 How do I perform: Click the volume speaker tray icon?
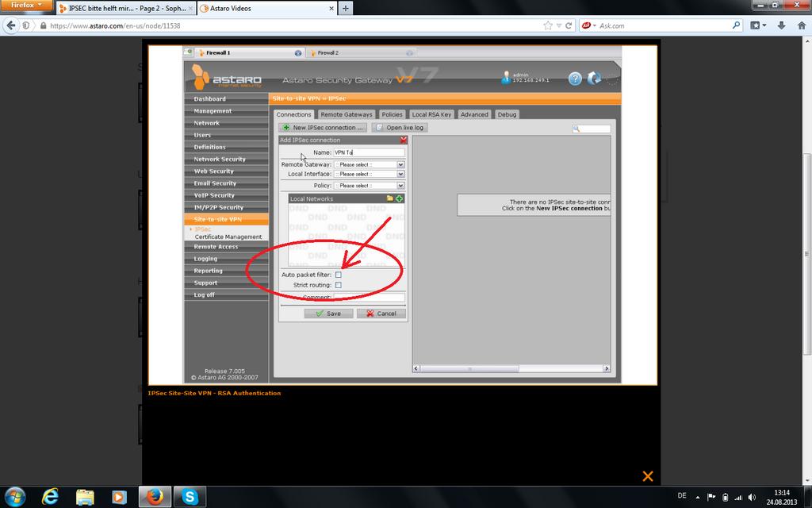pos(752,497)
